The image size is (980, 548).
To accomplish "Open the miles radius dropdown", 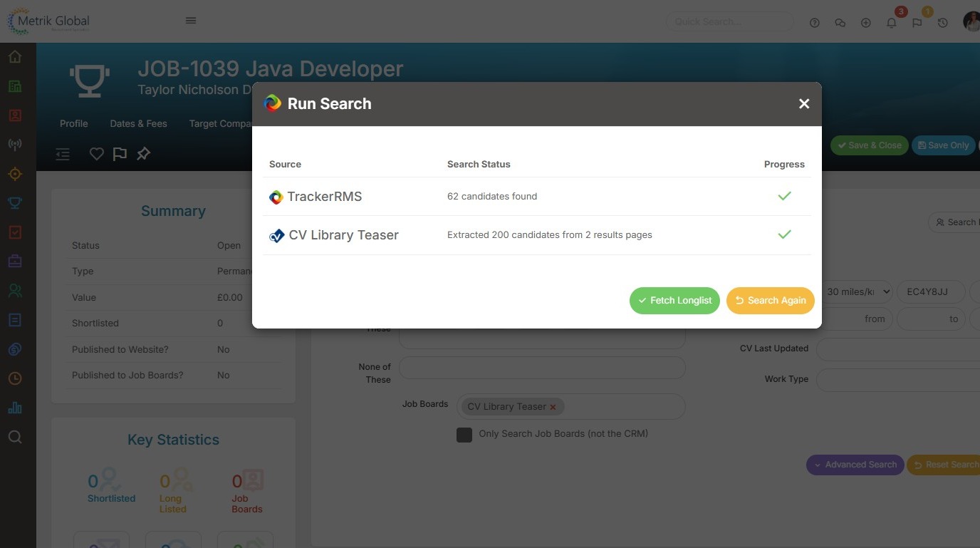I will coord(857,291).
